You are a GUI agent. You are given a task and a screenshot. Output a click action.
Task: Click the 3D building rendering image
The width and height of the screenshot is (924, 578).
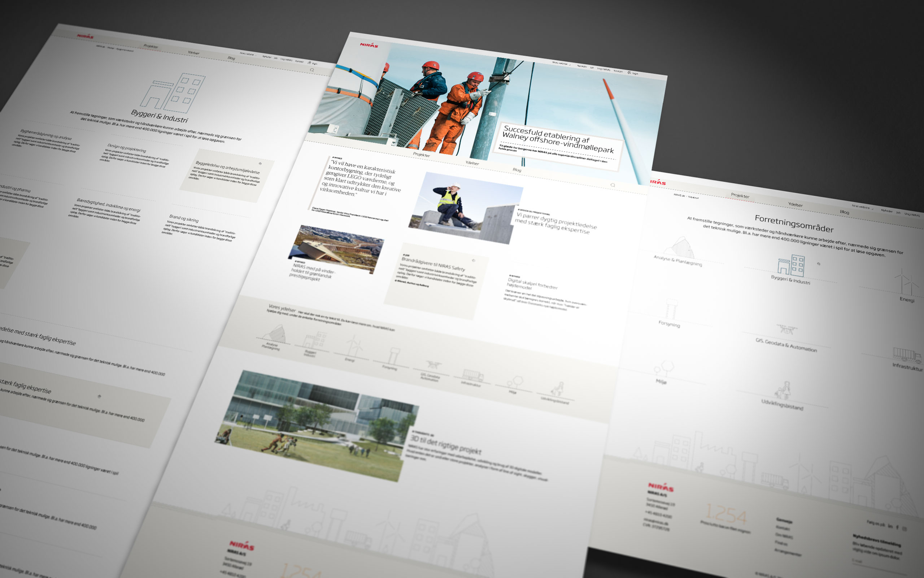(316, 425)
